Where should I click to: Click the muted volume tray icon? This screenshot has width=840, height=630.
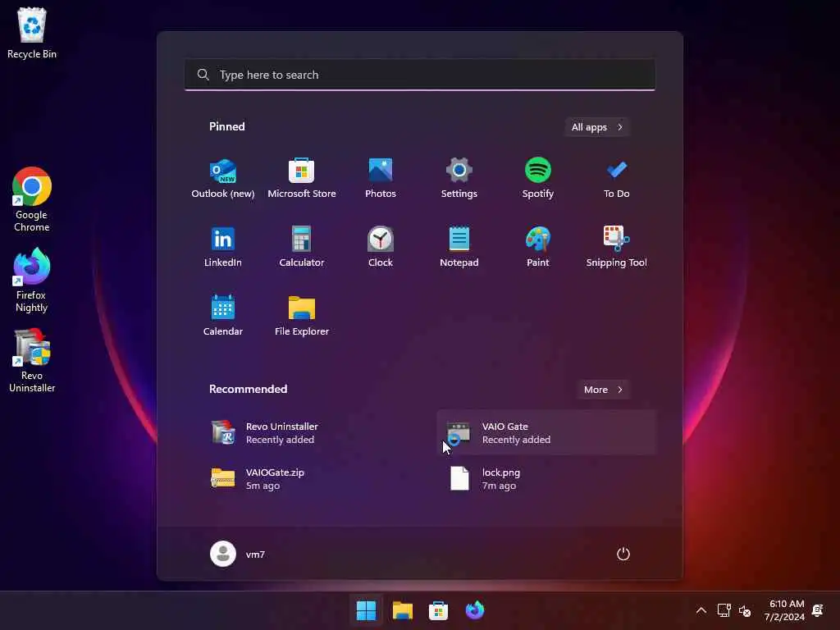click(745, 610)
